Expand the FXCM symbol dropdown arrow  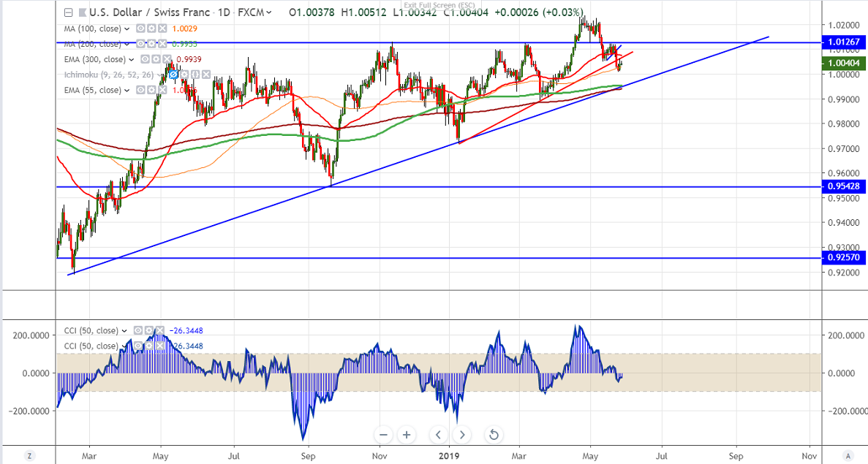point(270,12)
